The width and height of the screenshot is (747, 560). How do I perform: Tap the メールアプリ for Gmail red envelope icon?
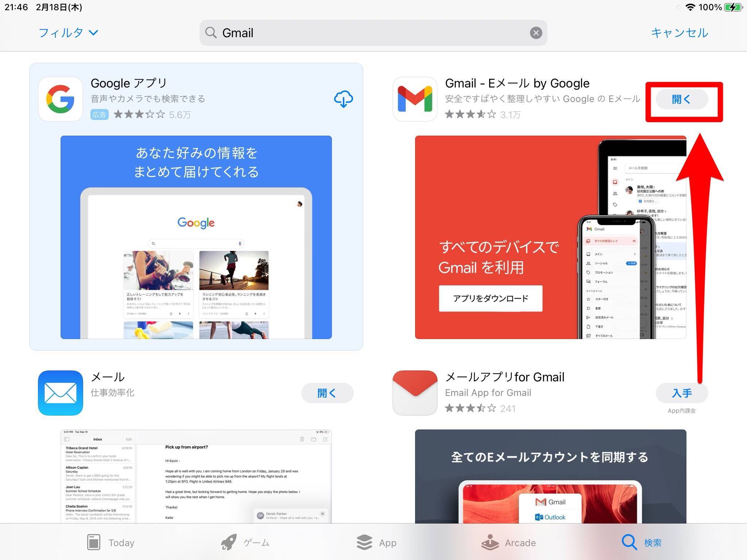point(415,393)
